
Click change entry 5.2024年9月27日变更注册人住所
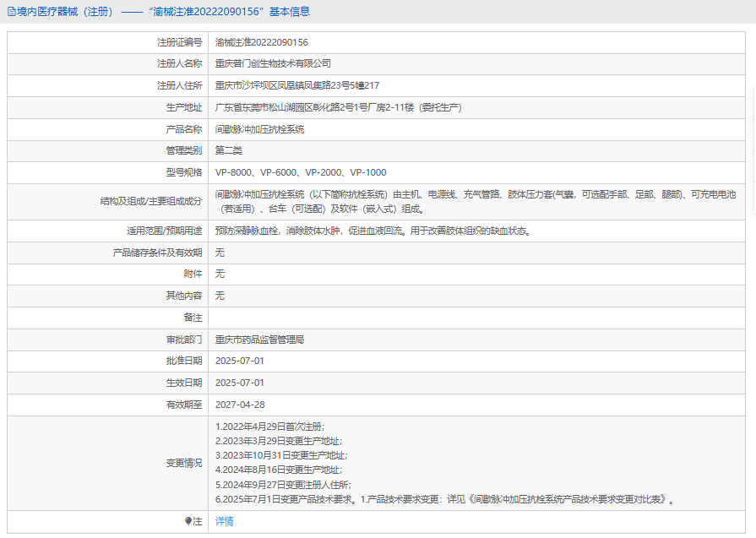point(283,485)
